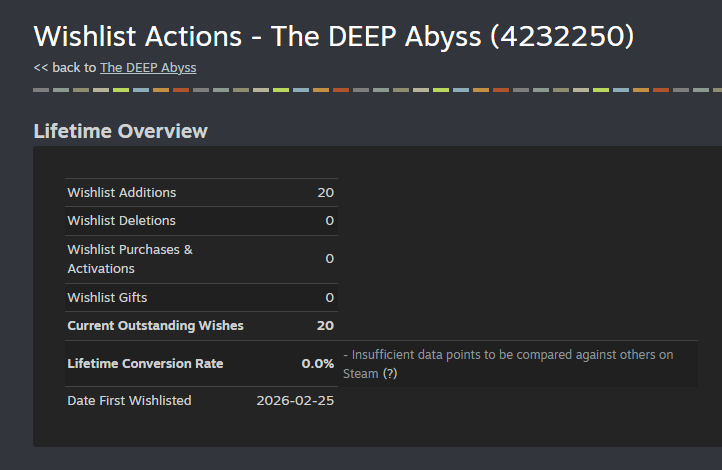Open The DEEP Abyss back link
The image size is (722, 470).
click(148, 68)
